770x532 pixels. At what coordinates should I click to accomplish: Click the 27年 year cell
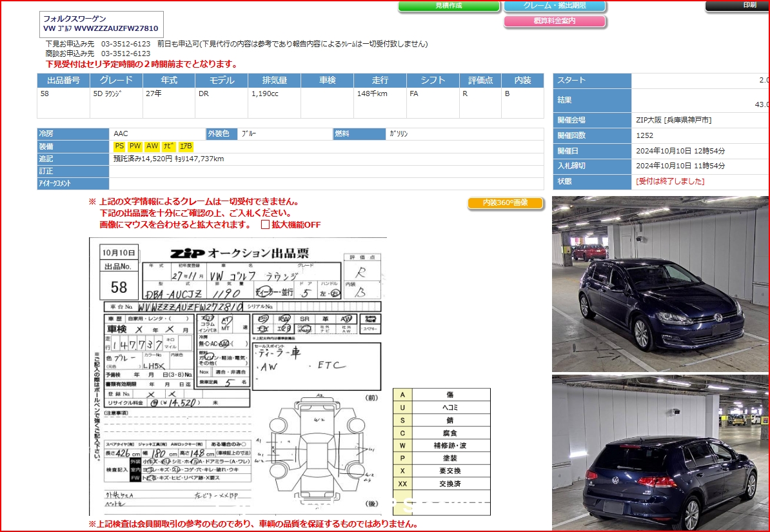[x=169, y=103]
